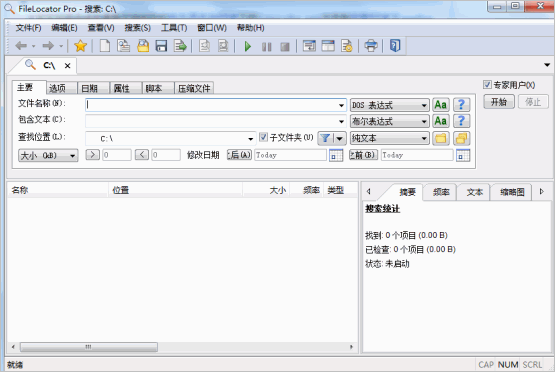
Task: Open the Favorites star icon
Action: (x=81, y=46)
